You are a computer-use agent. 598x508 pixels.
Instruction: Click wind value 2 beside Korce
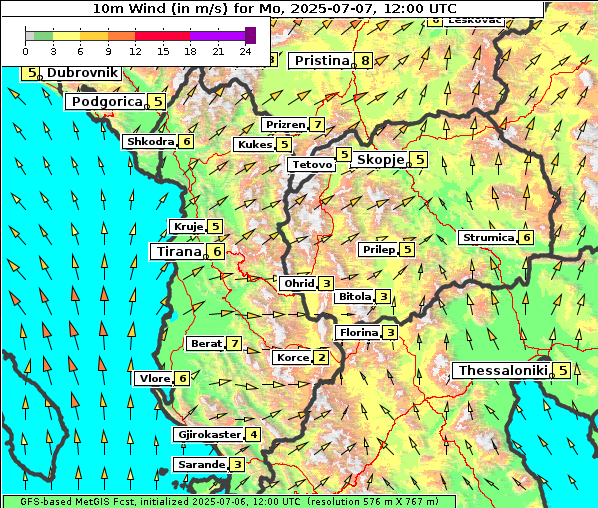pyautogui.click(x=322, y=357)
